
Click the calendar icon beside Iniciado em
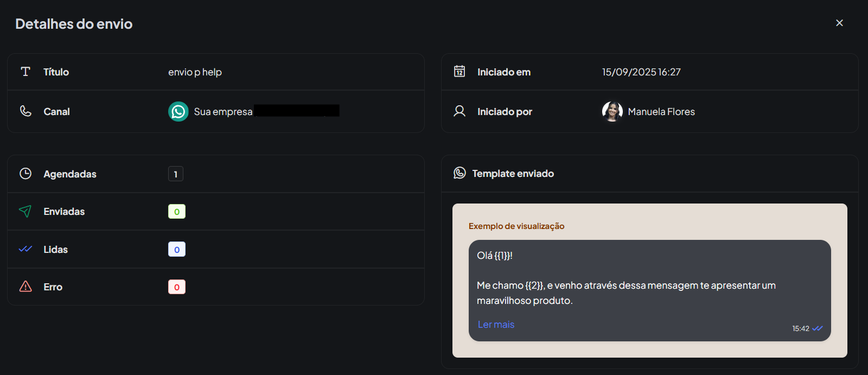coord(459,72)
